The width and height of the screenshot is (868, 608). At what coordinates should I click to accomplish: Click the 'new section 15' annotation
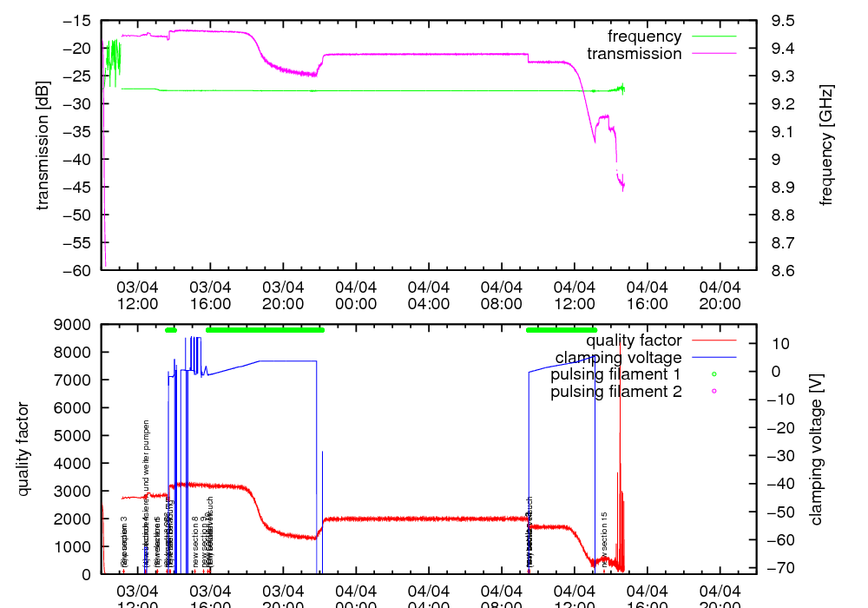(604, 539)
